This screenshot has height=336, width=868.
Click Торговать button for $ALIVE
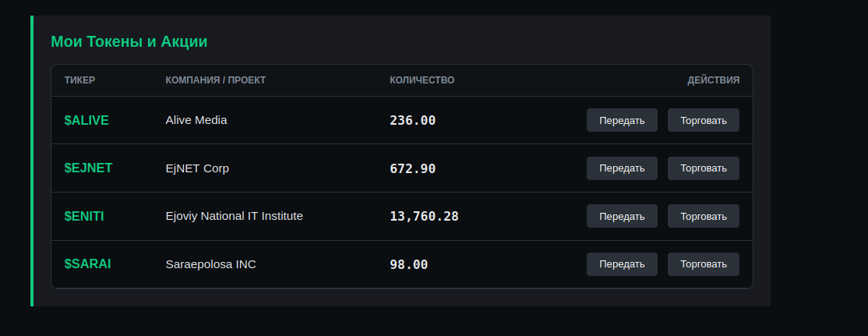coord(703,120)
